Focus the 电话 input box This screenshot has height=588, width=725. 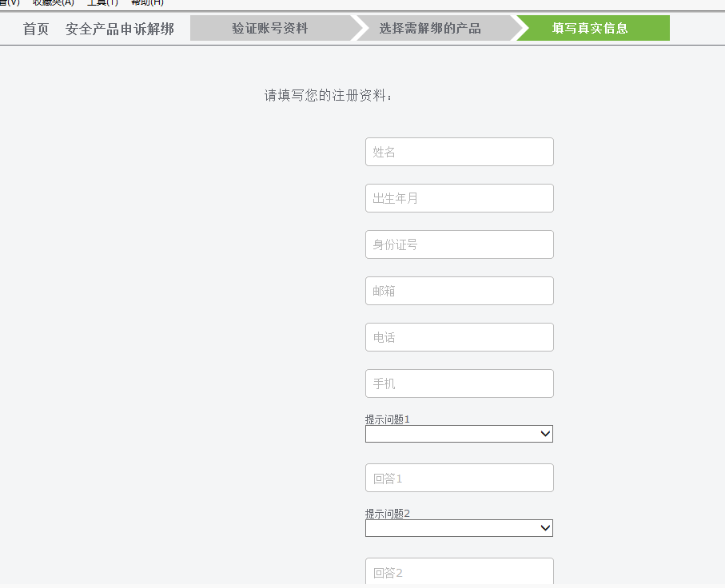[x=459, y=337]
